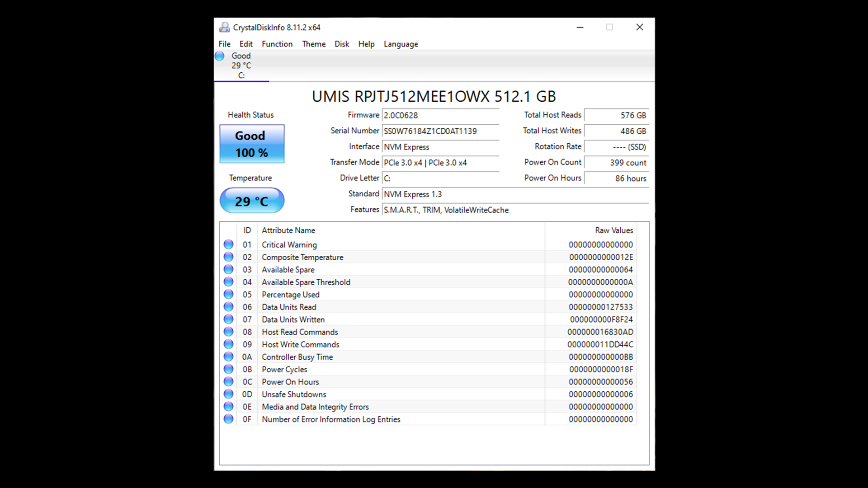Click the status orb beside Data Units Written

[229, 319]
